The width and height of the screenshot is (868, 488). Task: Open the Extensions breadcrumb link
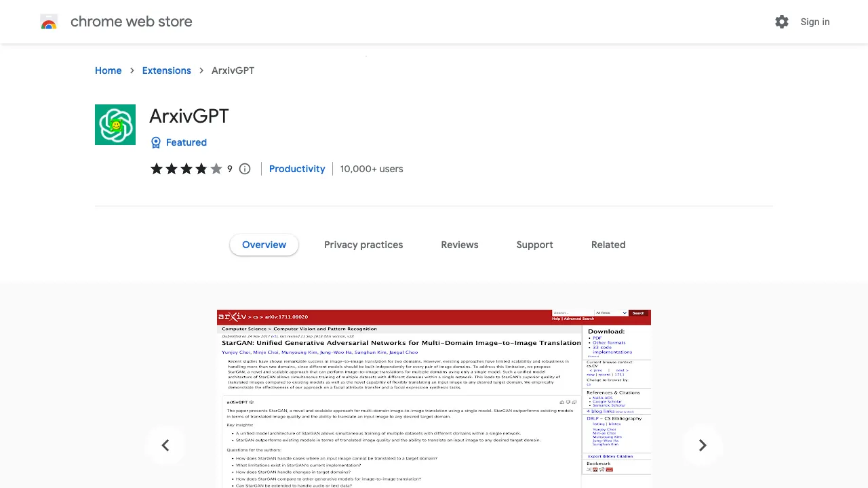(x=167, y=70)
